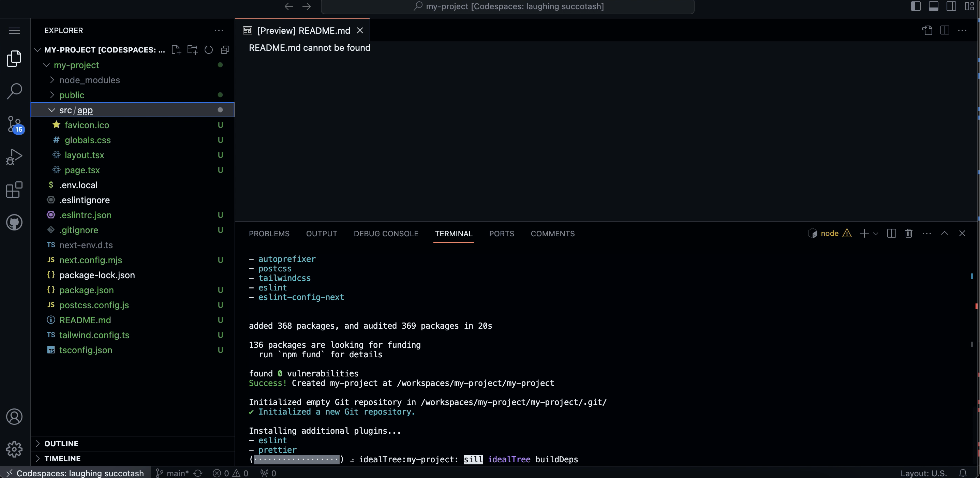The image size is (980, 478).
Task: Maximize the terminal panel size
Action: tap(945, 234)
